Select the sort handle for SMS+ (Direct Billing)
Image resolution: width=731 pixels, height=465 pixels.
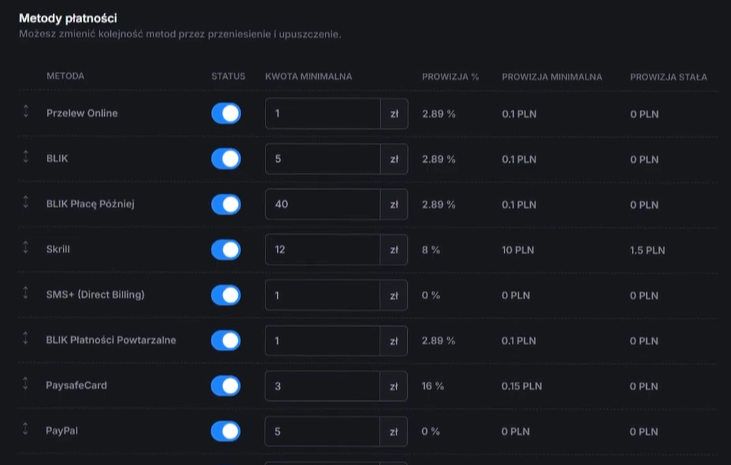pos(26,292)
